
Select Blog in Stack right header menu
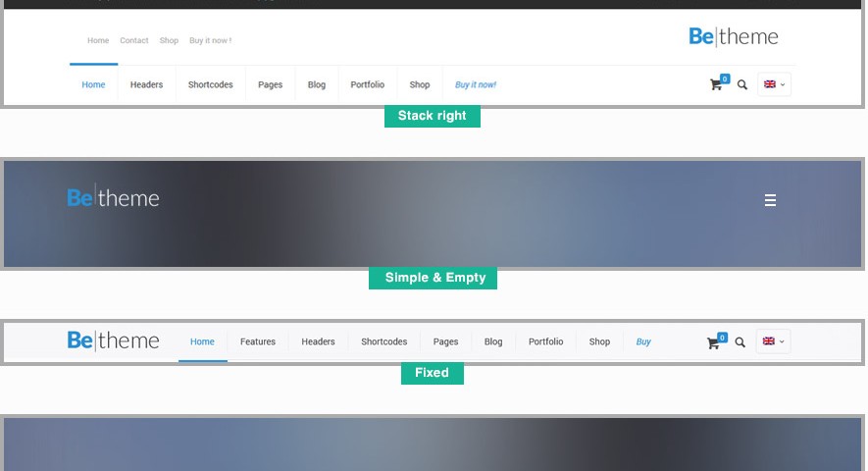pos(317,84)
